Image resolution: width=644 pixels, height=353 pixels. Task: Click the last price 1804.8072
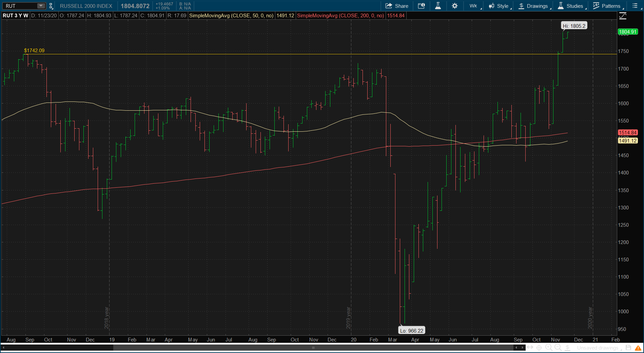pos(135,6)
